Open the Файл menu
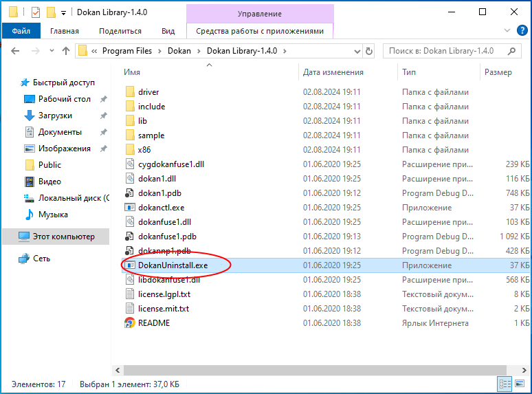 pos(21,31)
